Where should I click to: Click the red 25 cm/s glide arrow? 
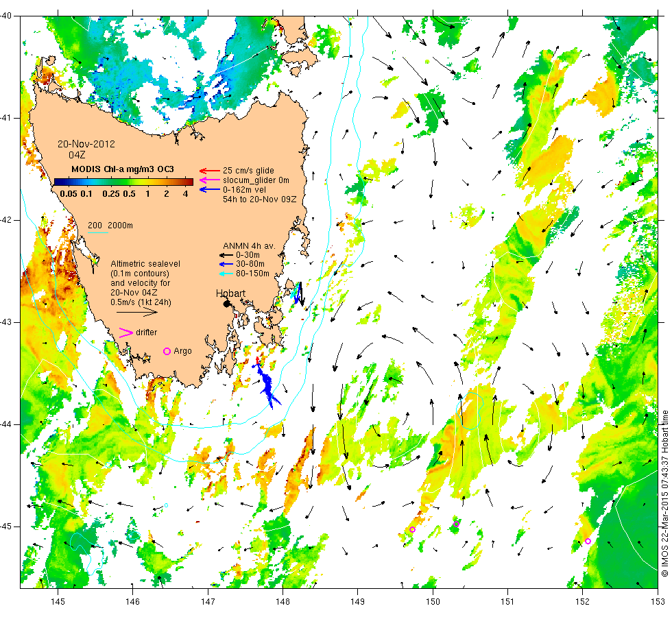pyautogui.click(x=210, y=171)
